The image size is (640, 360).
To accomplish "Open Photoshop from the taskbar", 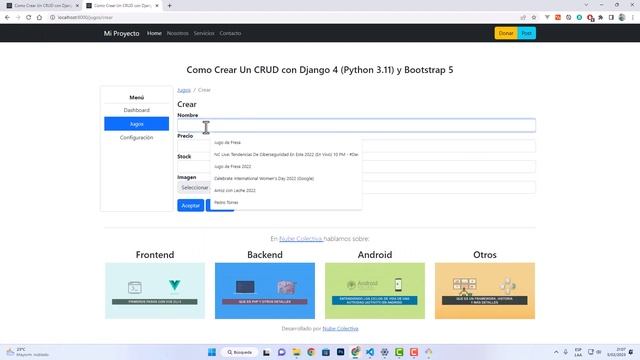I will pyautogui.click(x=340, y=352).
